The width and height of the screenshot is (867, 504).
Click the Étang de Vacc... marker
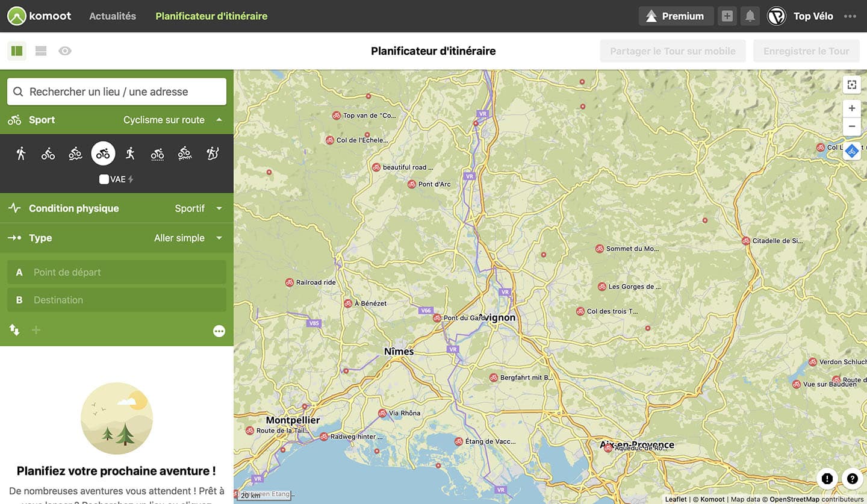459,441
